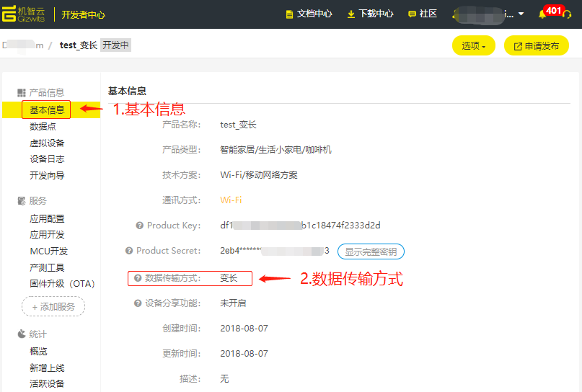Click help icon beside 设备分享功能
The width and height of the screenshot is (582, 392).
pyautogui.click(x=138, y=303)
